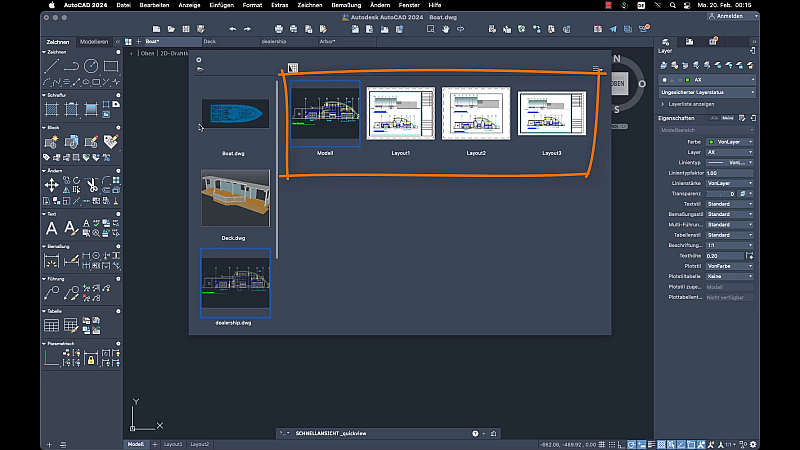The height and width of the screenshot is (450, 800).
Task: Click the Send paper-plane icon
Action: click(x=613, y=29)
